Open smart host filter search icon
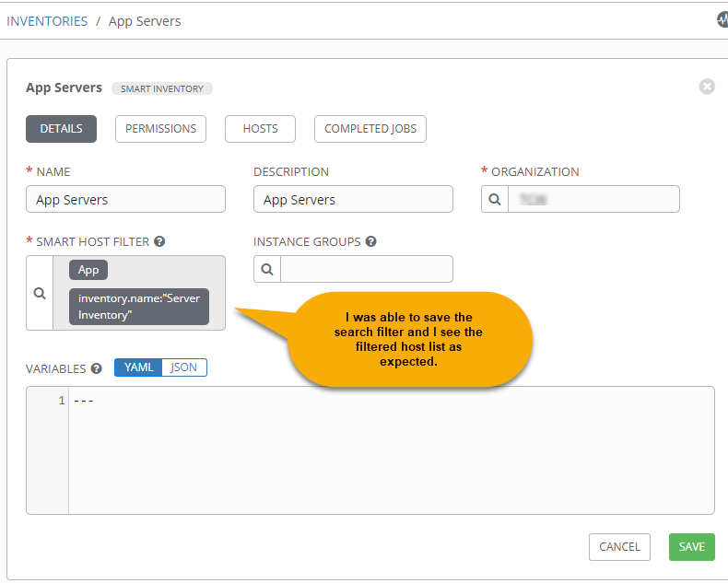The image size is (728, 583). pos(40,293)
